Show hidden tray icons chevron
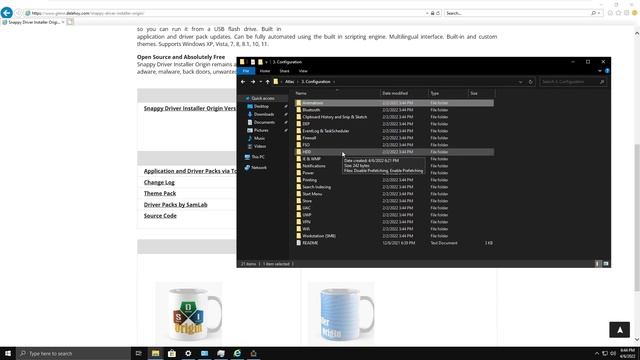 click(x=597, y=353)
